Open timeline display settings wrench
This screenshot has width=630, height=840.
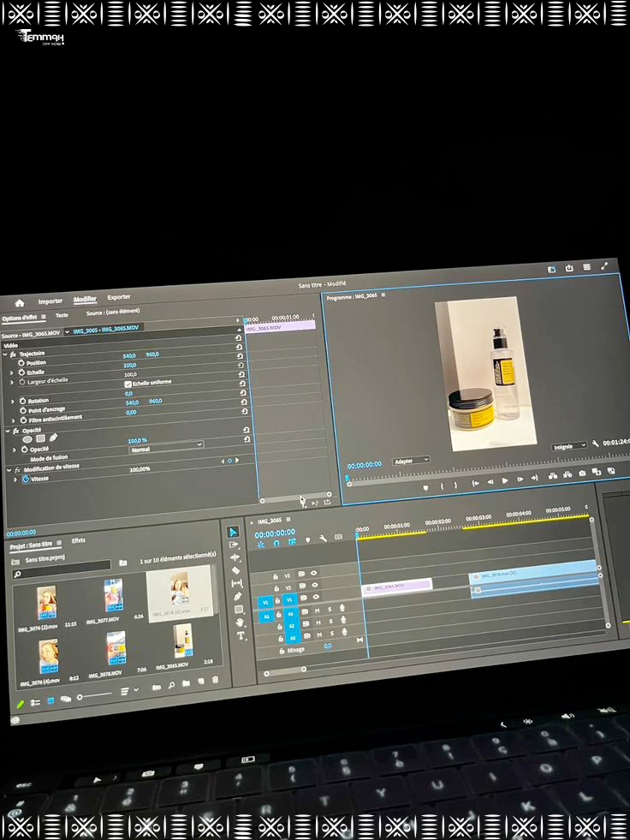click(323, 539)
